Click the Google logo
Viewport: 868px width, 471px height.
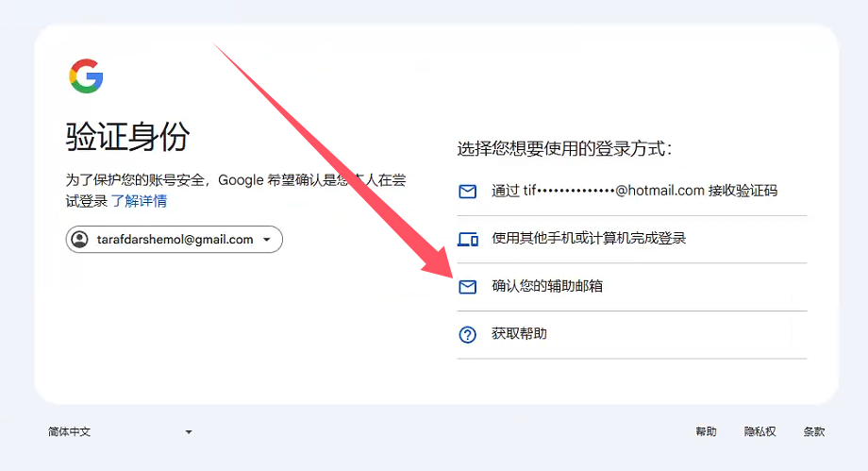tap(86, 76)
